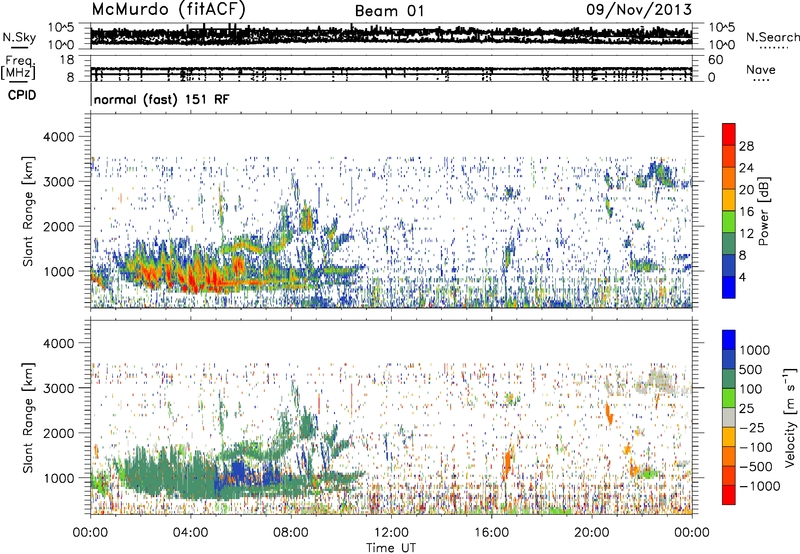Click the 'Time UT' axis label
This screenshot has width=800, height=554.
click(x=391, y=547)
